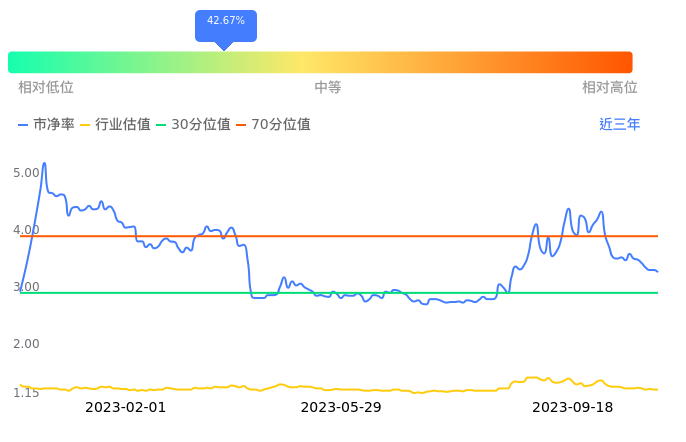Click the 5.00 y-axis value label
The image size is (686, 442).
click(x=26, y=173)
